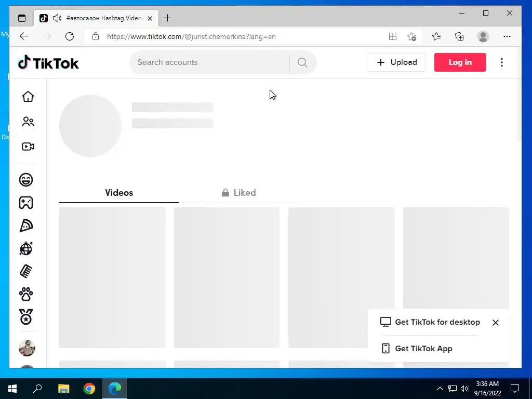Select the beauty comb category icon

point(26,271)
